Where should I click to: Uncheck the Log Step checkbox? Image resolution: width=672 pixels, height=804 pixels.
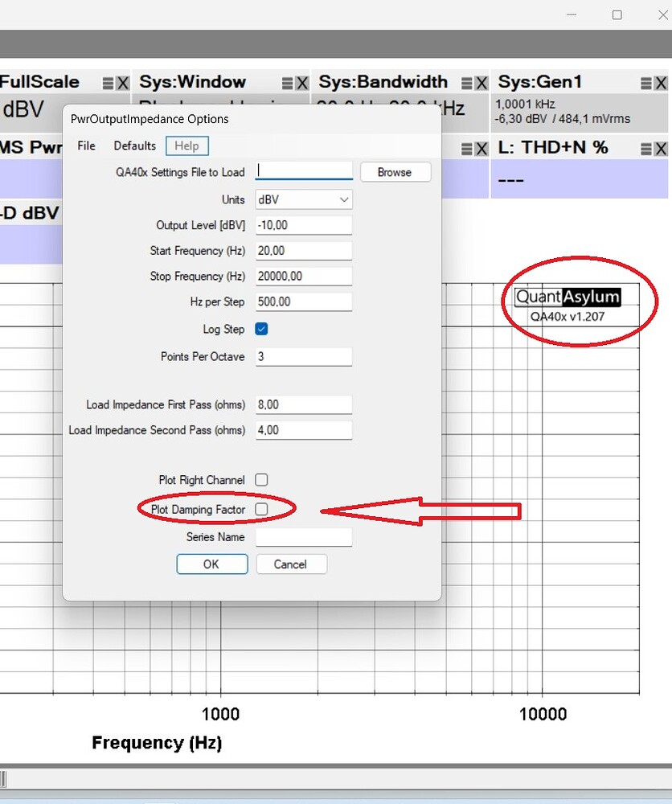pyautogui.click(x=261, y=329)
